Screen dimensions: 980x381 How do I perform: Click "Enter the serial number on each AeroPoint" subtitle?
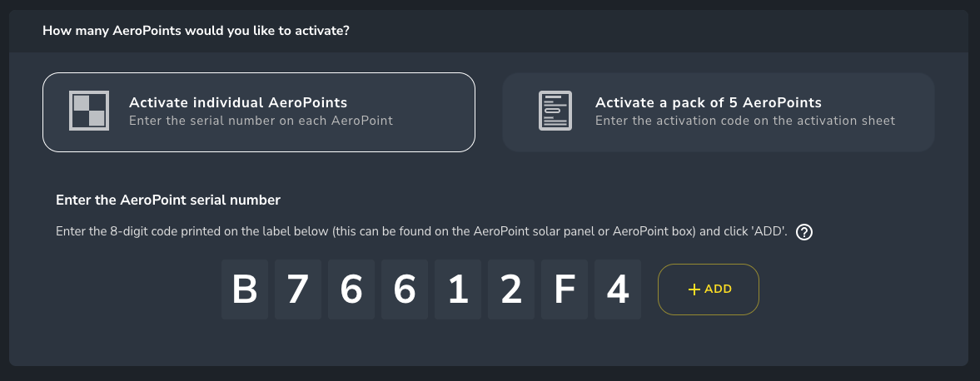[261, 121]
